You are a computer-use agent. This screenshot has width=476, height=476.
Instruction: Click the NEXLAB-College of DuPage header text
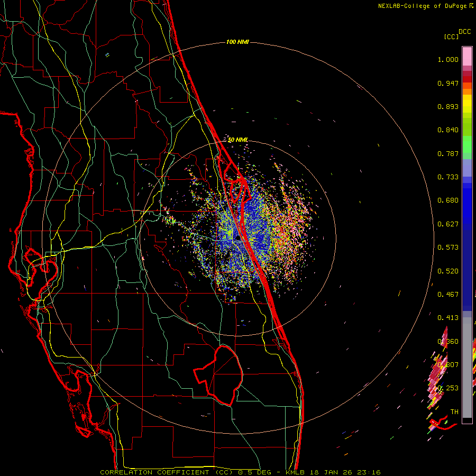point(422,6)
